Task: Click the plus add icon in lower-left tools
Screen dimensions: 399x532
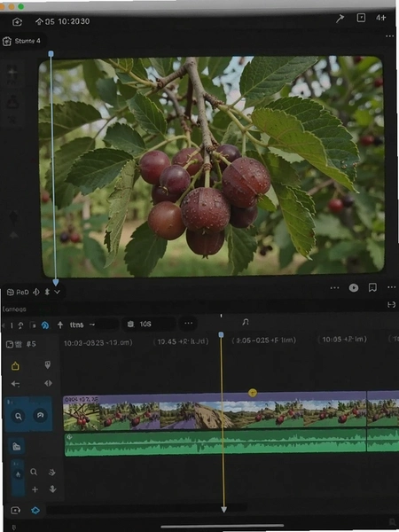Action: coord(35,489)
